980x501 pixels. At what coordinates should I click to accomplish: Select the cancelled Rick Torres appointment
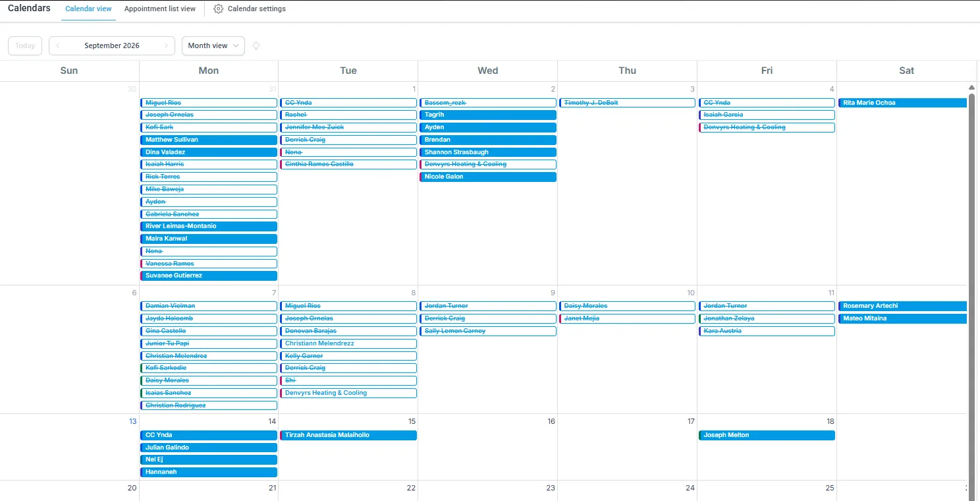(209, 177)
